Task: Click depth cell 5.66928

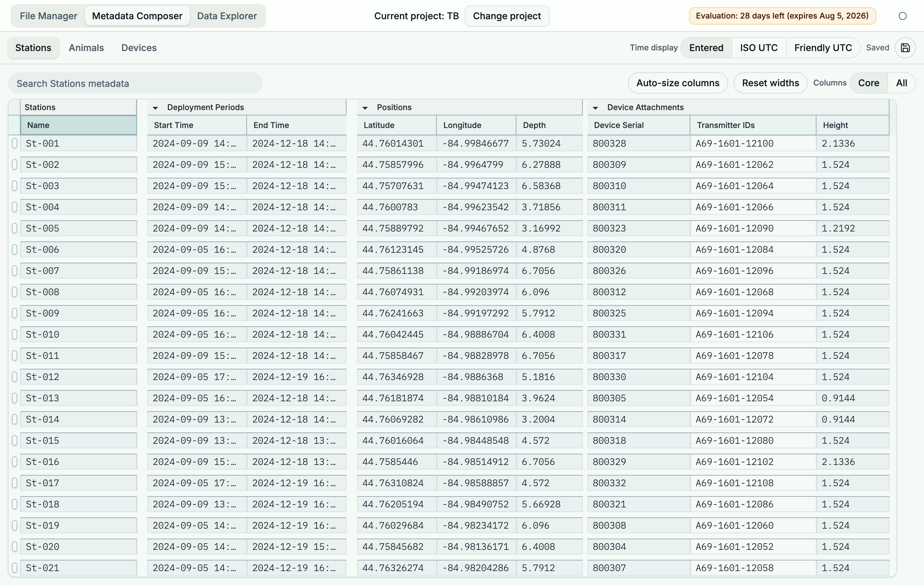Action: point(549,504)
